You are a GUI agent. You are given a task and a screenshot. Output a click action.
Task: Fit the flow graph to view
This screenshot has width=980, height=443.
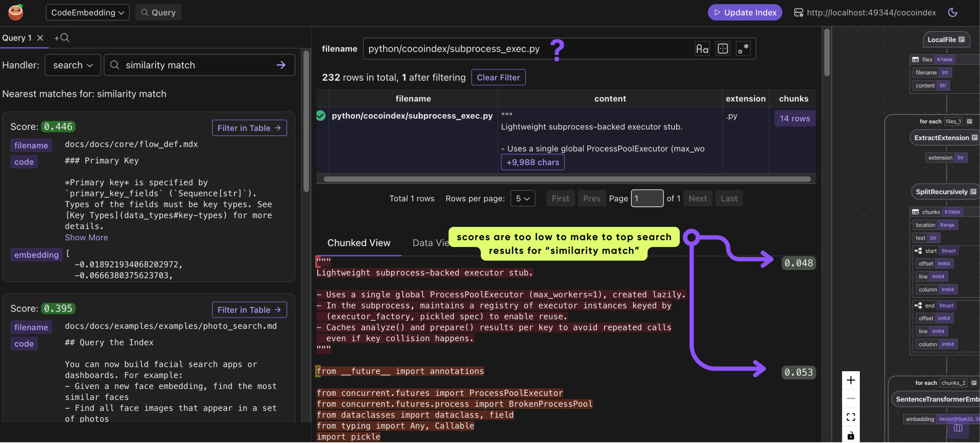(851, 417)
